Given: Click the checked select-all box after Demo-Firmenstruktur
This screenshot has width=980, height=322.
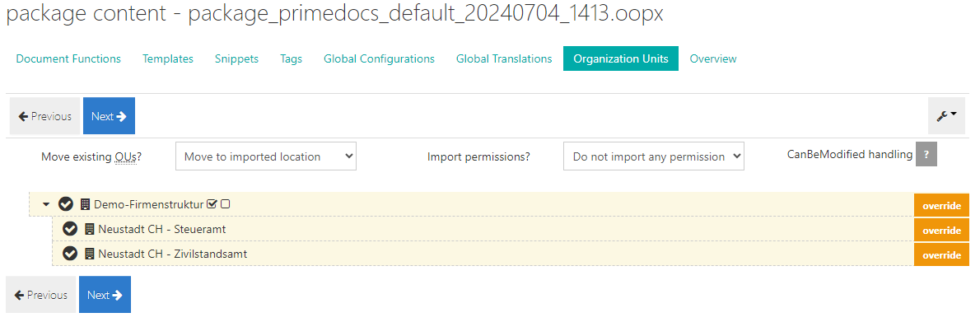Looking at the screenshot, I should point(212,204).
